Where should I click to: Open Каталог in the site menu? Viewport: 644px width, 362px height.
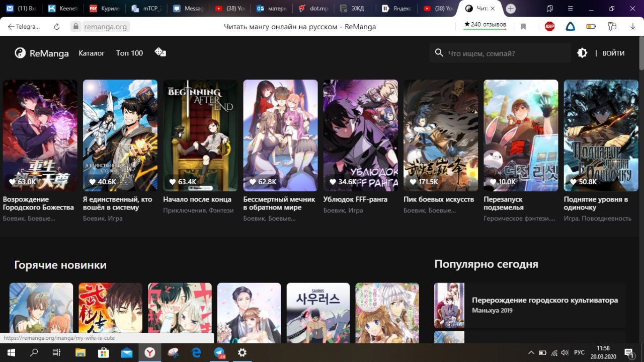92,53
